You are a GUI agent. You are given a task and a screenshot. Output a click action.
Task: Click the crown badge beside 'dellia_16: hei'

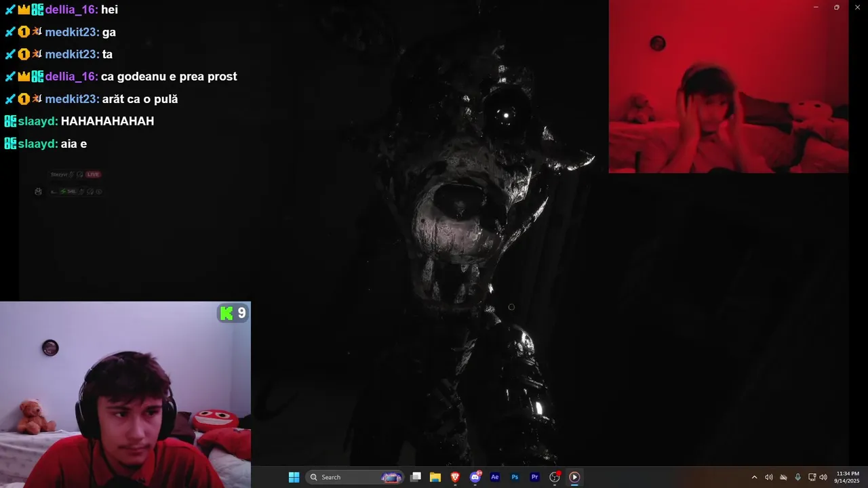[x=24, y=9]
